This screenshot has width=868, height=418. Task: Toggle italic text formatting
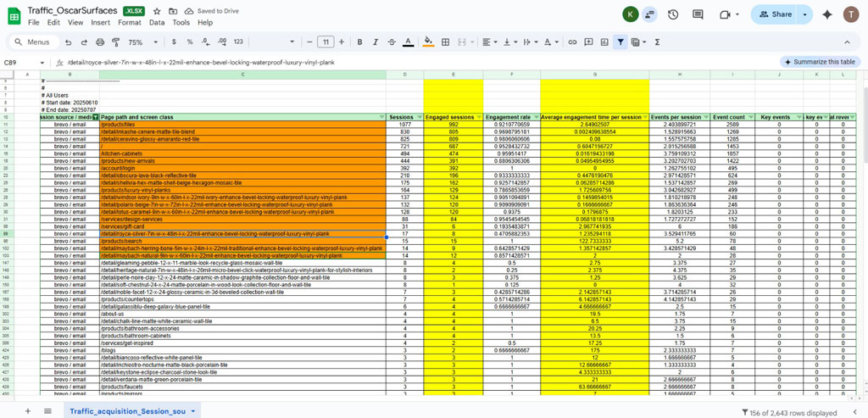[x=376, y=42]
